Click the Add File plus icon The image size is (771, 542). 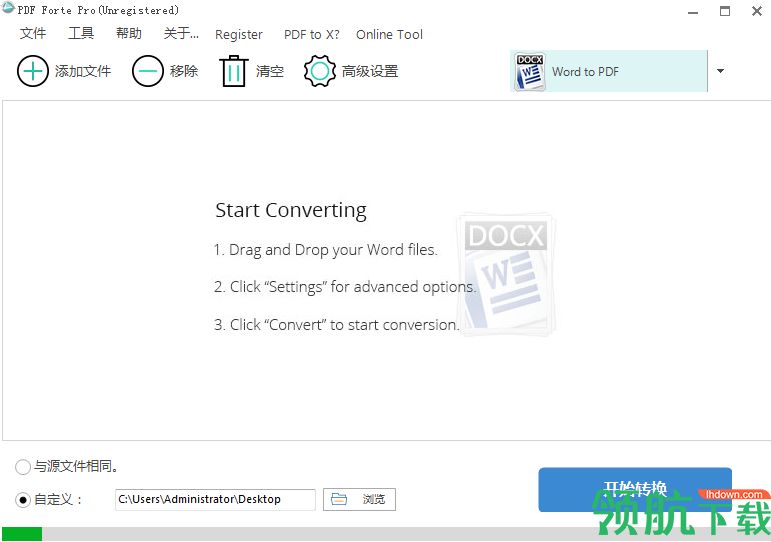tap(32, 71)
